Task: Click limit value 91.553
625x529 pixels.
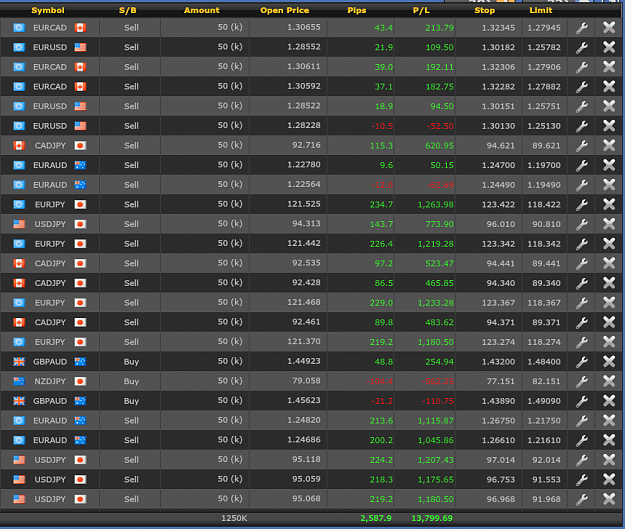Action: point(546,480)
